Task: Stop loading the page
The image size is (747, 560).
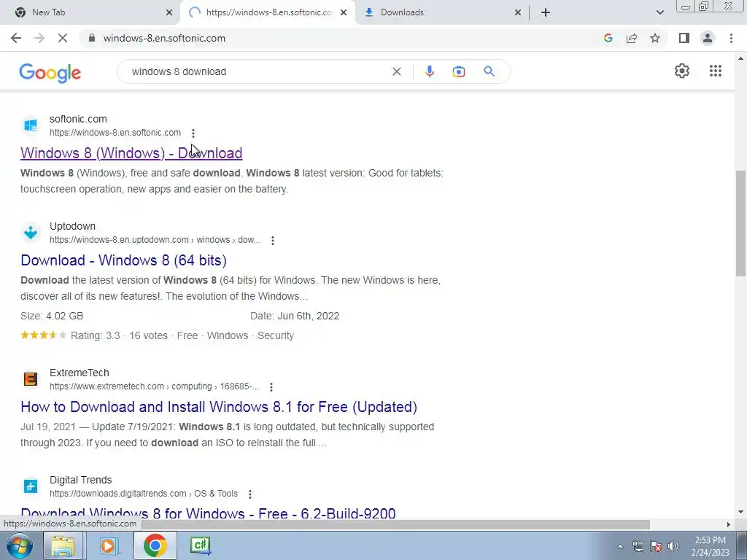Action: 63,38
